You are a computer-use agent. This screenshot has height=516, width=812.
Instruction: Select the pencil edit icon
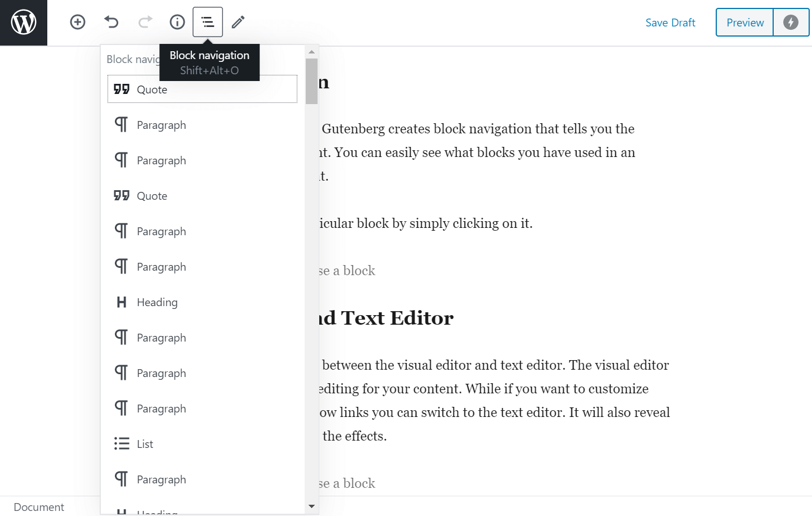tap(237, 22)
